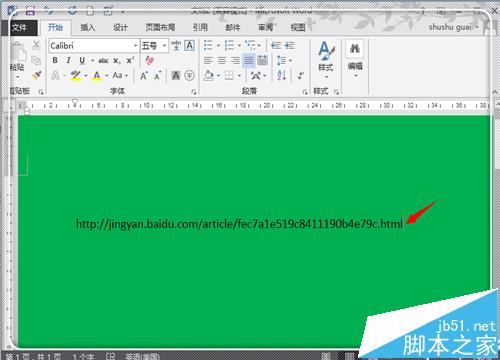Decrease font size with shrink A icon
Image resolution: width=500 pixels, height=360 pixels.
[158, 76]
